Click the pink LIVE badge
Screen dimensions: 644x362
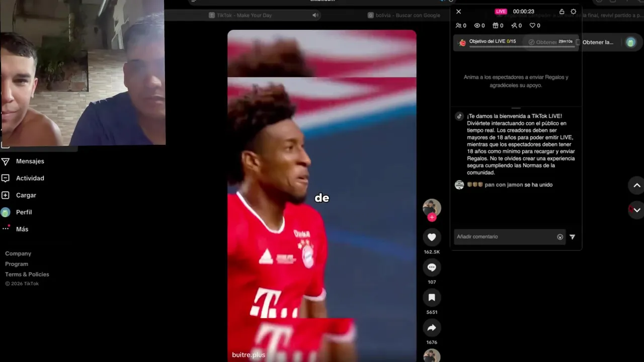501,12
